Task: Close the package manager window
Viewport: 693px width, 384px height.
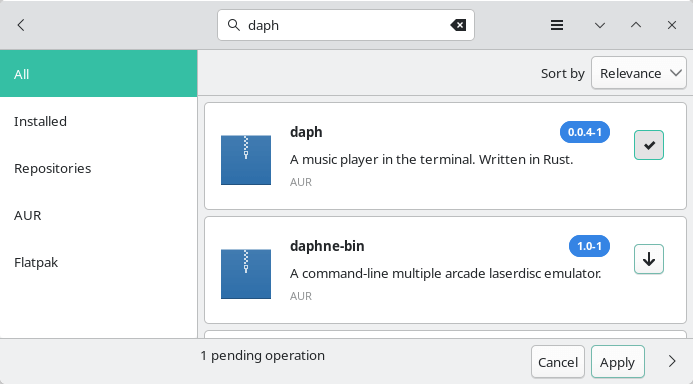Action: pos(672,25)
